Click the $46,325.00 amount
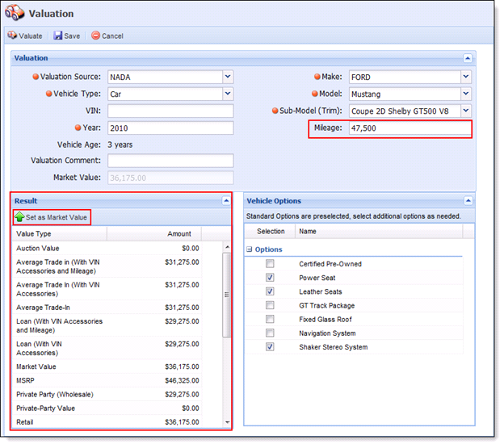The image size is (504, 444). [x=182, y=380]
